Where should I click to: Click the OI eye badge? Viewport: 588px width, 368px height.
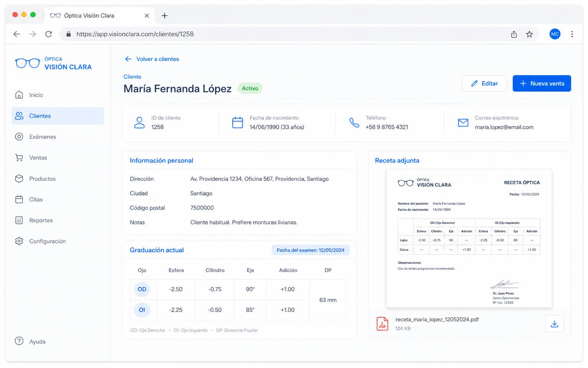click(142, 310)
